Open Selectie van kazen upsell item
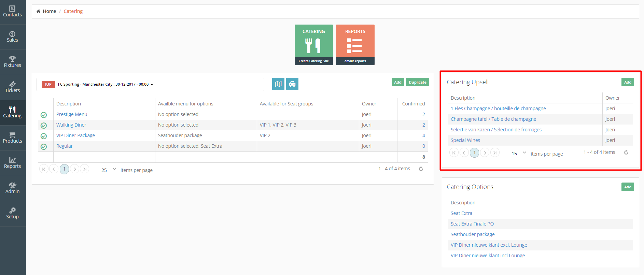 pos(496,130)
